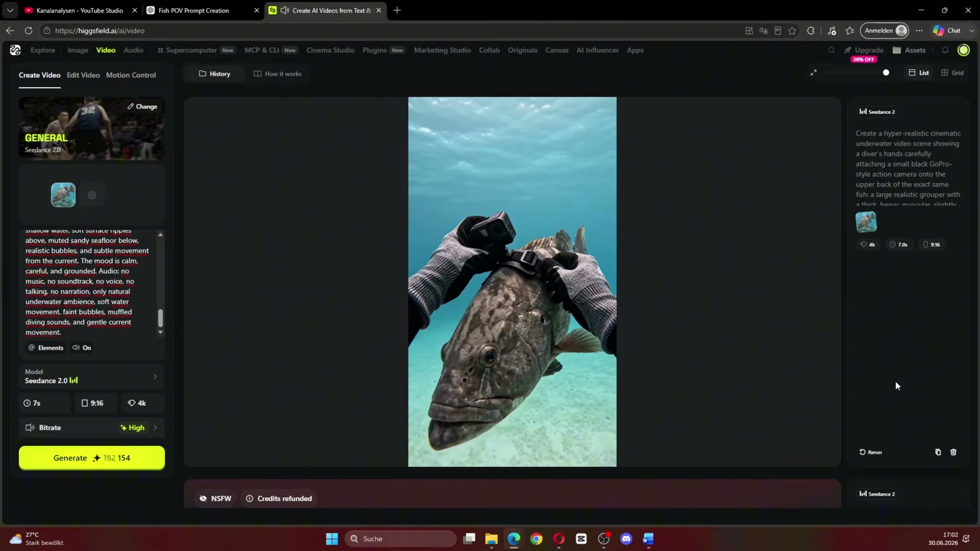
Task: Launch File Explorer from taskbar
Action: (492, 539)
